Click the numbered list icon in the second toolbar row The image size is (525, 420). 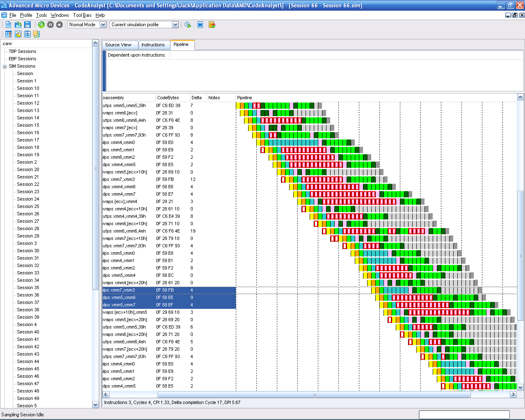tap(27, 34)
